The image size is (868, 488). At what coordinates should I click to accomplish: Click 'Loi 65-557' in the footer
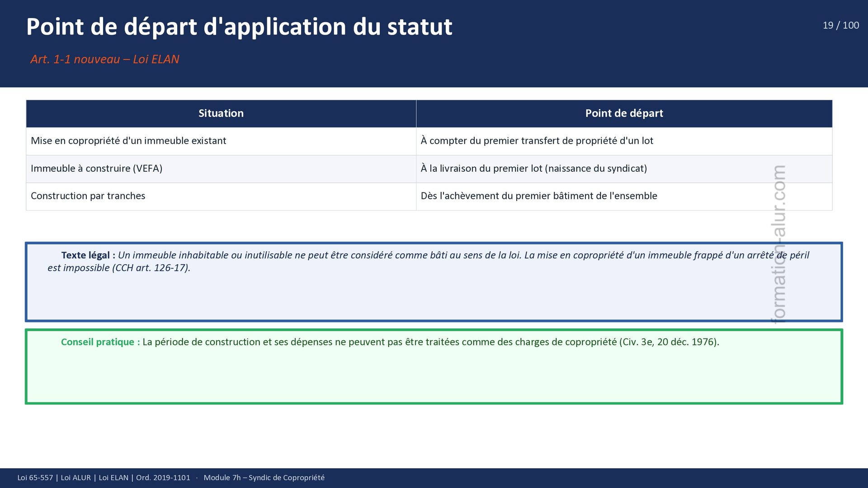tap(35, 478)
